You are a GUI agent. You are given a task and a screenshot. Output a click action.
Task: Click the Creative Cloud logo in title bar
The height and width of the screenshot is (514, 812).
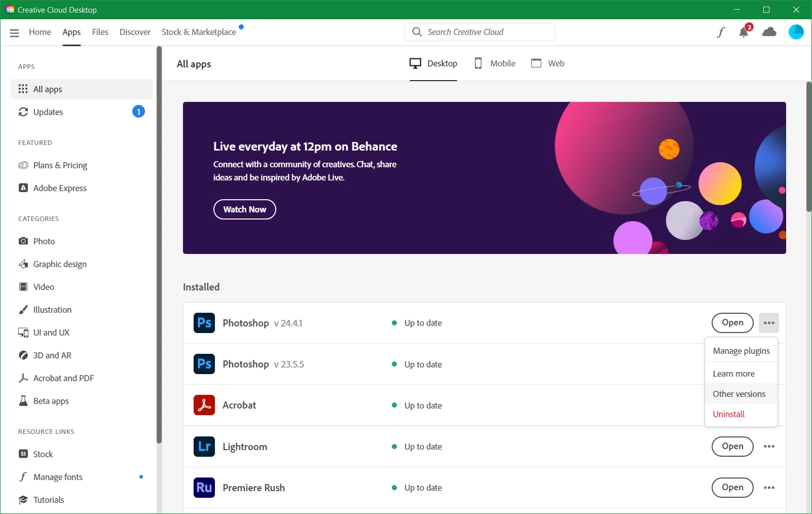(x=10, y=10)
